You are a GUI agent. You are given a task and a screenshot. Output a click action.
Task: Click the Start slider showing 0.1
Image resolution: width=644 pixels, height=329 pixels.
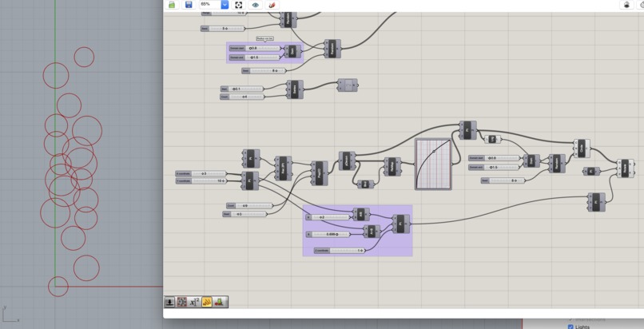pos(242,89)
